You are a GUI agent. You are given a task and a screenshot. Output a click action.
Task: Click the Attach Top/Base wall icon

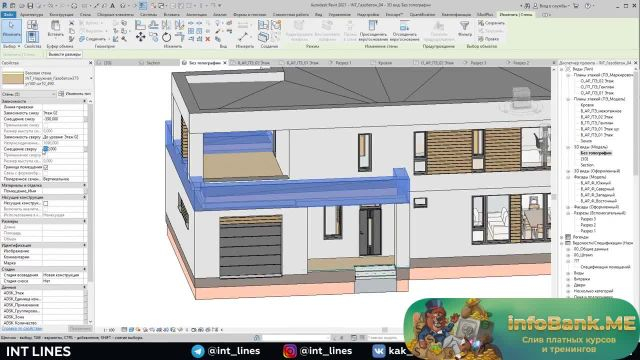pos(373,26)
